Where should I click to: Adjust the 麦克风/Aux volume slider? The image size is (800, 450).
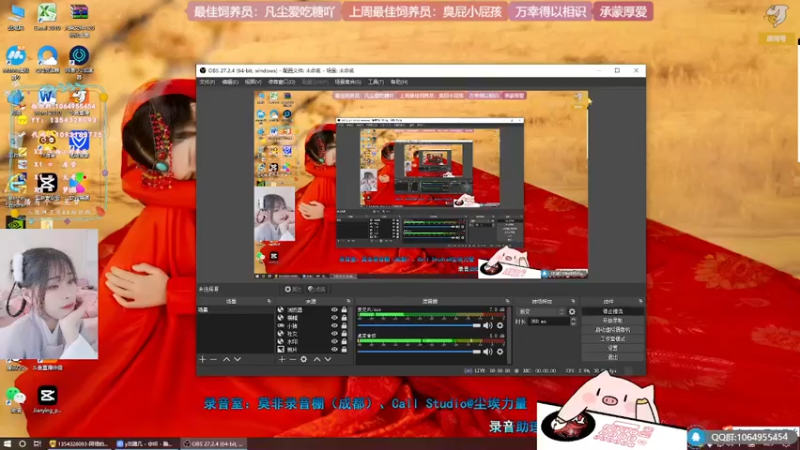point(419,326)
